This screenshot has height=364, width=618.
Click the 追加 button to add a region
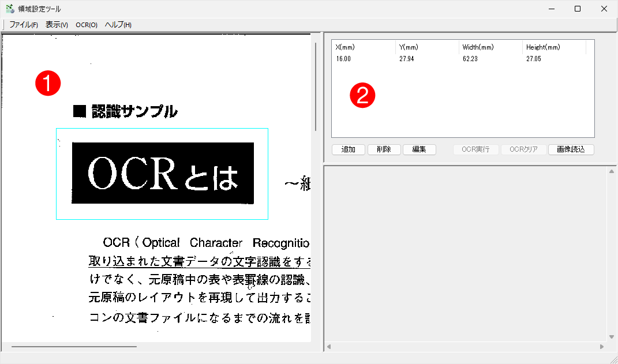pos(348,149)
